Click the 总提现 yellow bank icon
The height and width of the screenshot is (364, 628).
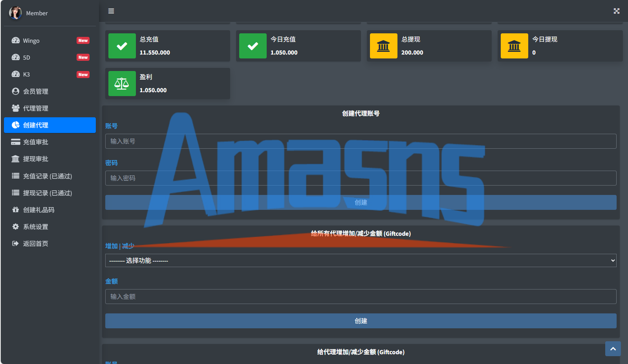[384, 46]
